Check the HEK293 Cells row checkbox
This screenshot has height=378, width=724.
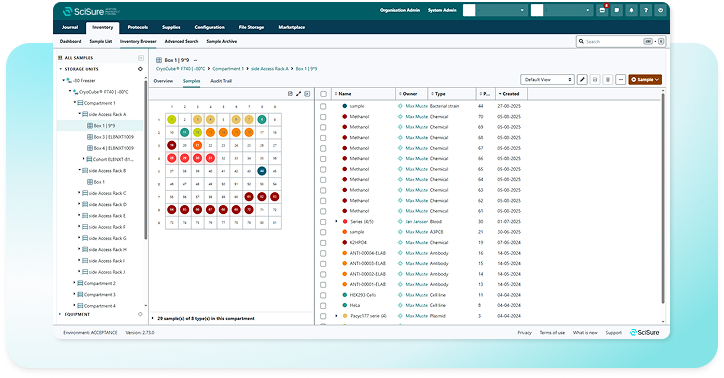(x=323, y=295)
